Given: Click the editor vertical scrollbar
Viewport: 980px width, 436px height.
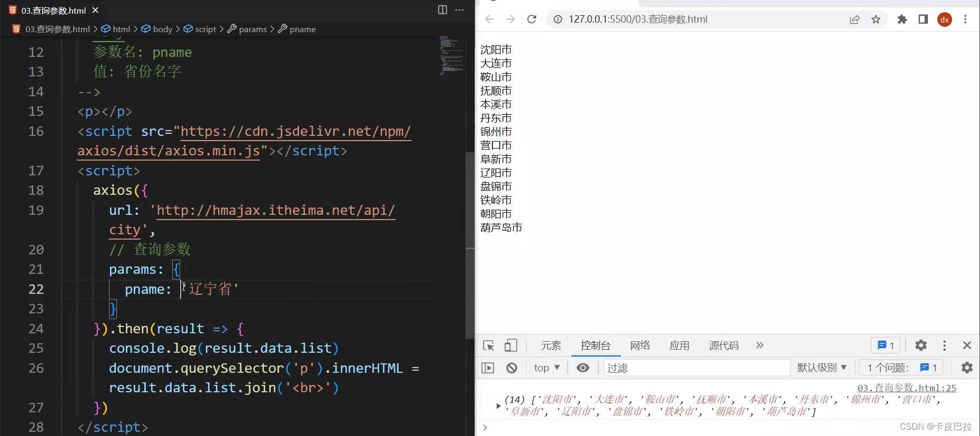Looking at the screenshot, I should [470, 245].
